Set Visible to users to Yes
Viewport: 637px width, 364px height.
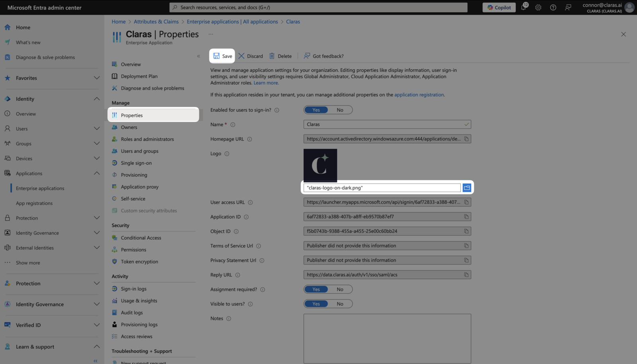point(316,304)
